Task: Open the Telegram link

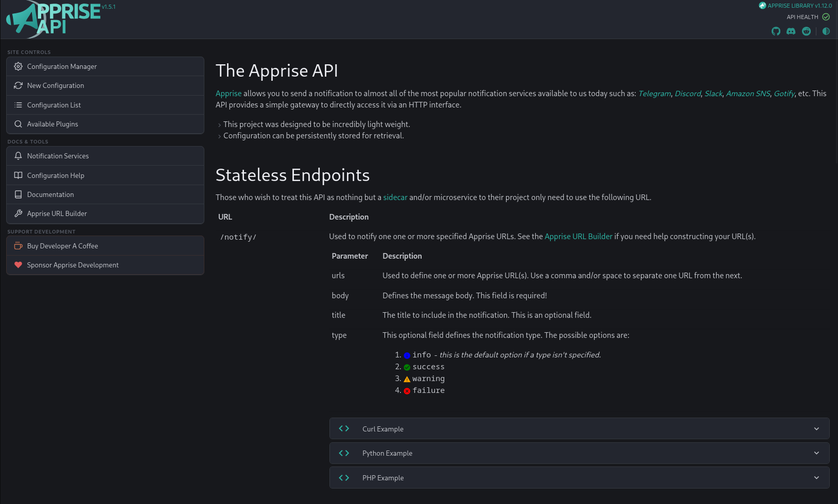Action: pos(655,94)
